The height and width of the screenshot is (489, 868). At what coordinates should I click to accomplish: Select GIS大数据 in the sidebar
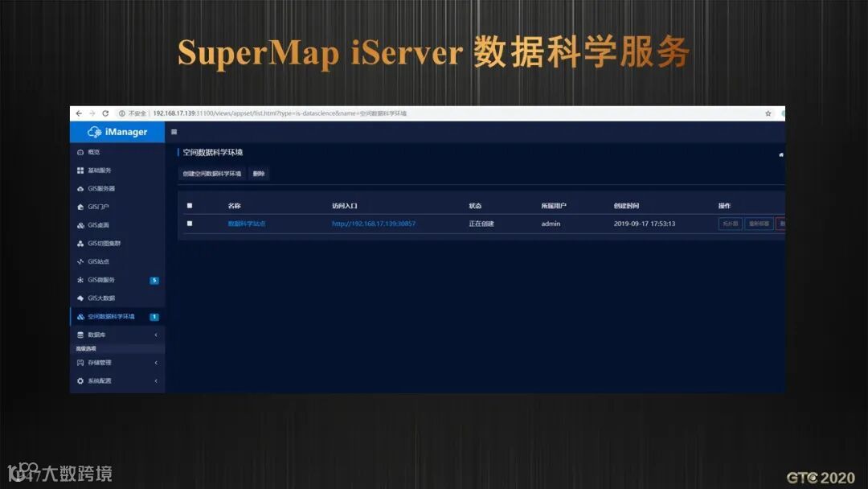[117, 298]
